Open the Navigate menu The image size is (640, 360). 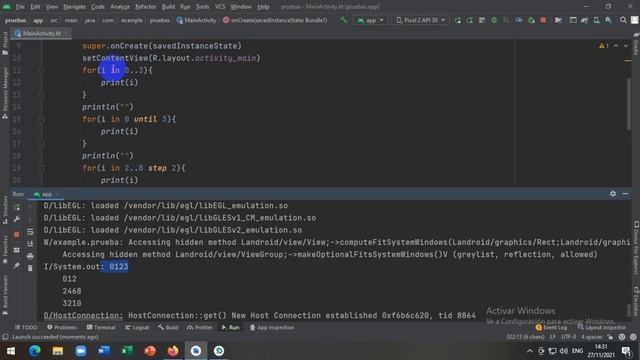pyautogui.click(x=74, y=7)
